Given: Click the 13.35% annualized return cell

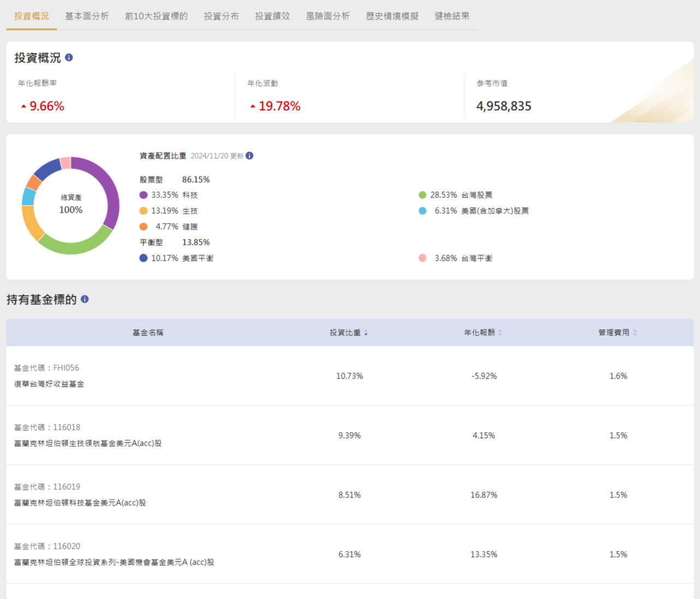Looking at the screenshot, I should click(484, 554).
